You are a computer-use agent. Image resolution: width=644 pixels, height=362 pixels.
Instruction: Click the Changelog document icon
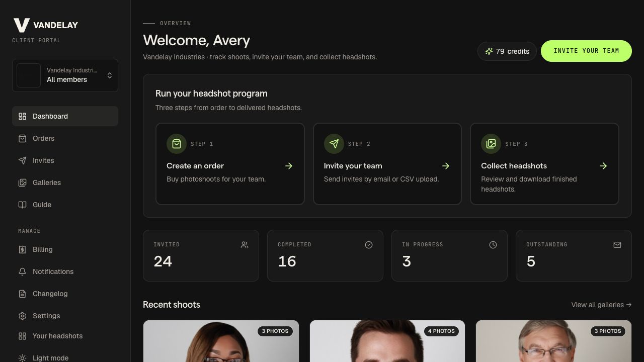22,294
